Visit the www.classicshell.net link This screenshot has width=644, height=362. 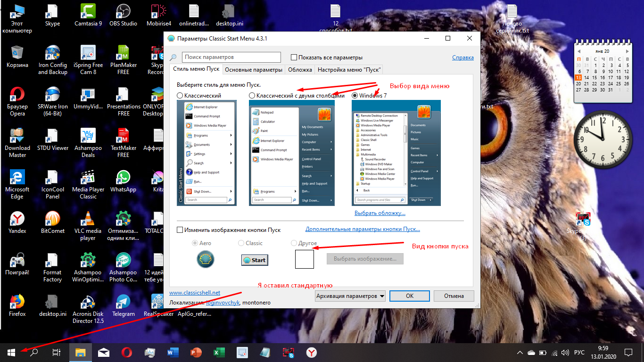pos(195,293)
